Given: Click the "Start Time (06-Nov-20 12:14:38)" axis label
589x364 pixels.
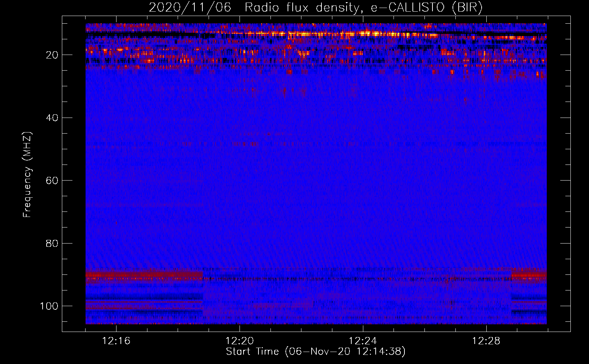Looking at the screenshot, I should pos(316,352).
